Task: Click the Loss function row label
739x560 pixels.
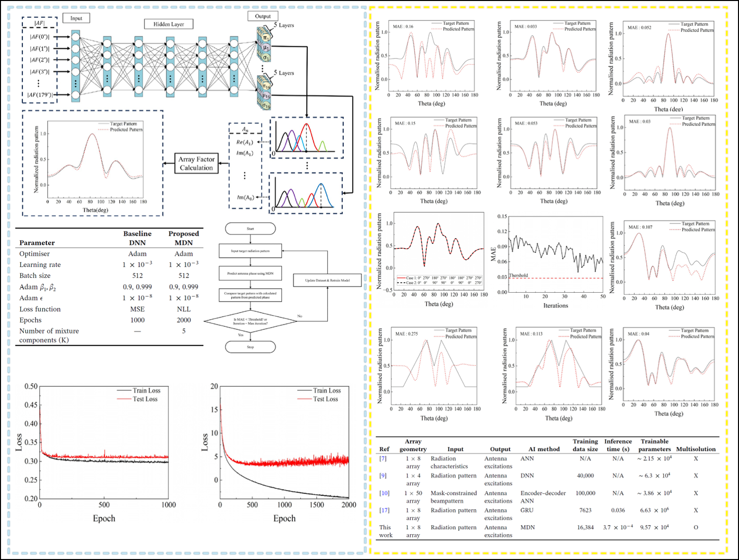Action: point(40,309)
